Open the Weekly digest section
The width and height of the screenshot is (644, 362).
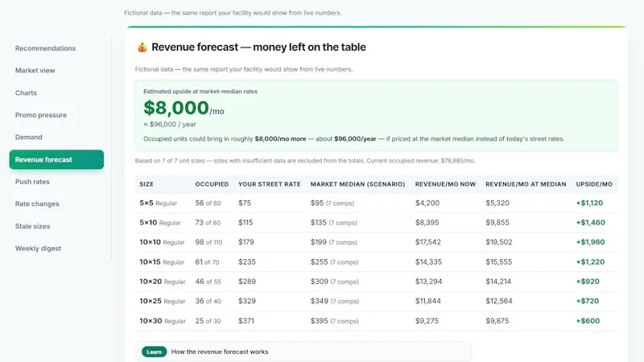click(x=38, y=249)
